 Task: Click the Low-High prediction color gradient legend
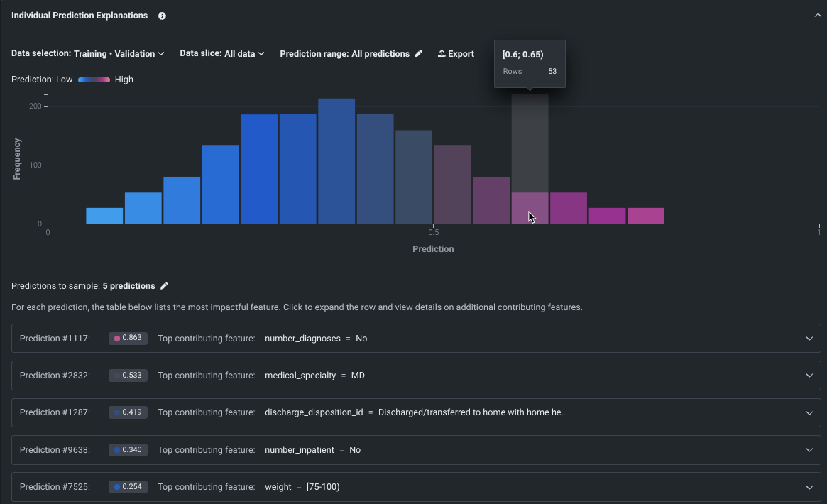[x=94, y=80]
